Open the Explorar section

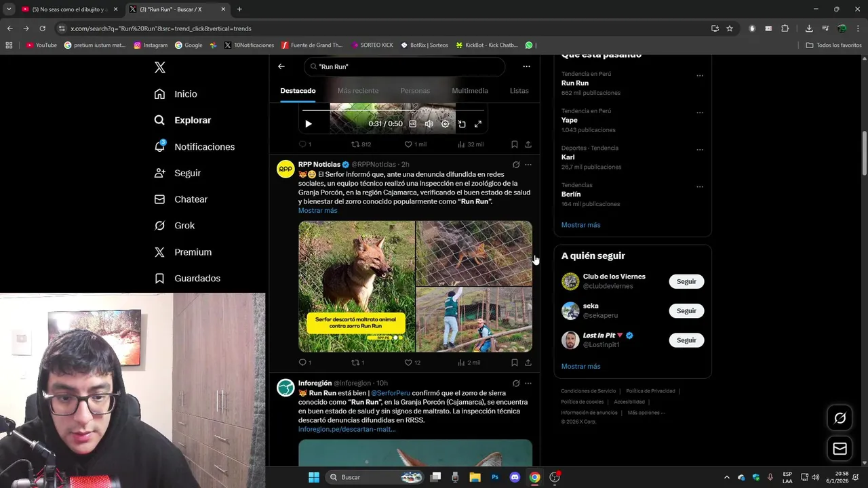tap(182, 120)
